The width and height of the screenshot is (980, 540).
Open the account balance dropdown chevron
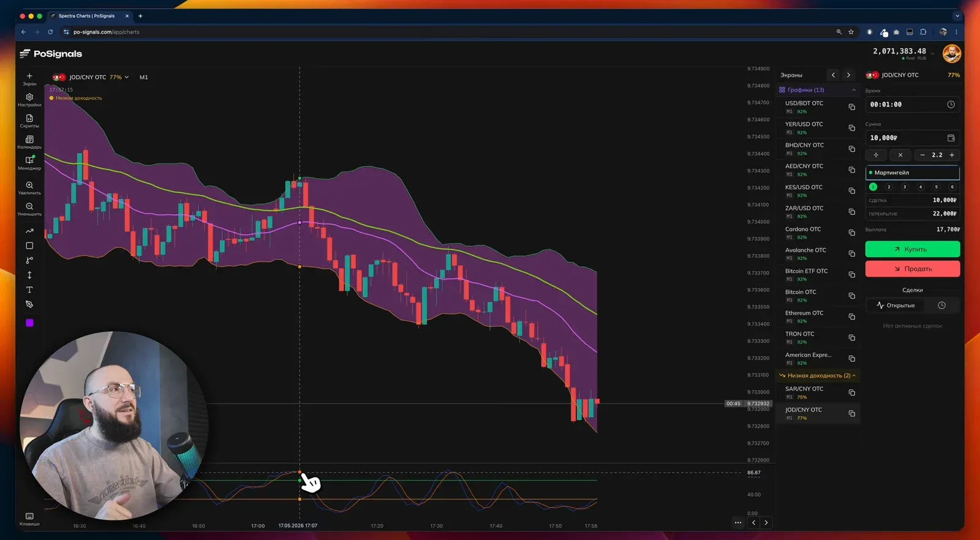[932, 53]
